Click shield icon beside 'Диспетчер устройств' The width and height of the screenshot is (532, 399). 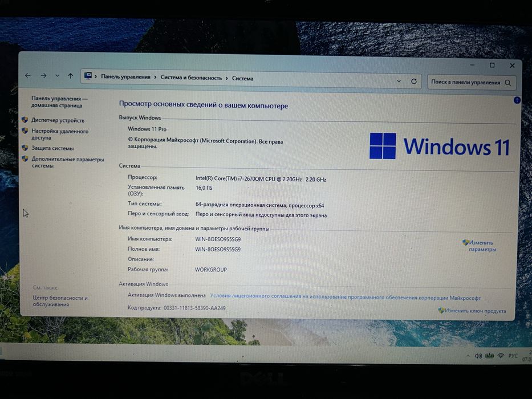point(25,120)
